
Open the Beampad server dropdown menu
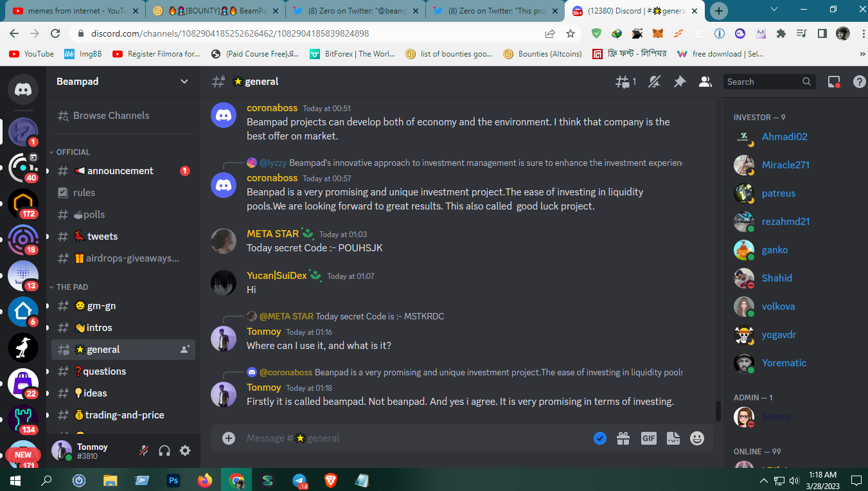point(123,82)
